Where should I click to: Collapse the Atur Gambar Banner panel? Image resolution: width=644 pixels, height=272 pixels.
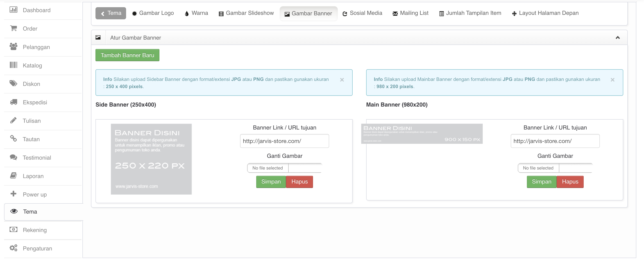[x=617, y=38]
